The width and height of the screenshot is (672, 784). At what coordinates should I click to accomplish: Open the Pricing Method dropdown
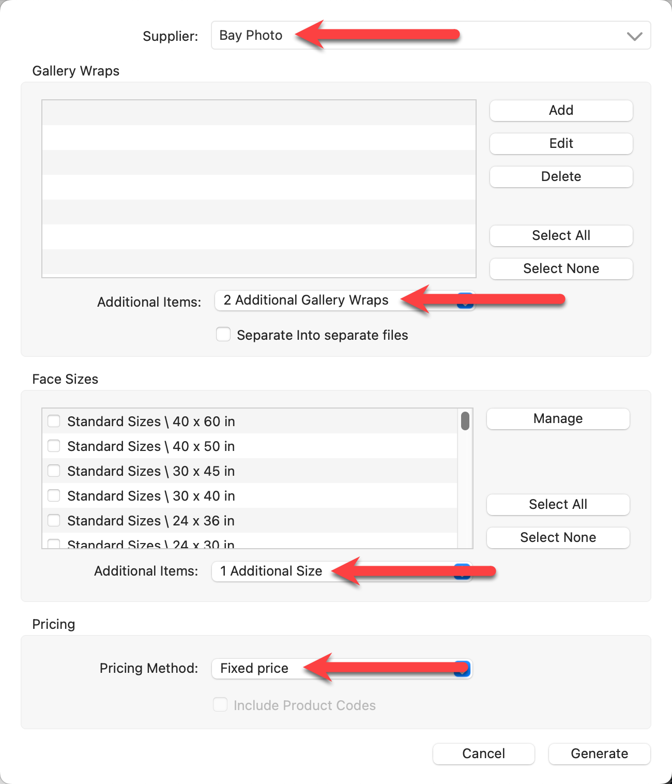[462, 669]
